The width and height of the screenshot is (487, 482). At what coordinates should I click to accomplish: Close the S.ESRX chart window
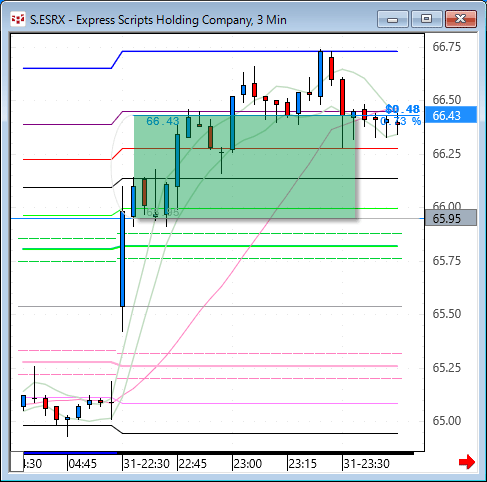461,19
